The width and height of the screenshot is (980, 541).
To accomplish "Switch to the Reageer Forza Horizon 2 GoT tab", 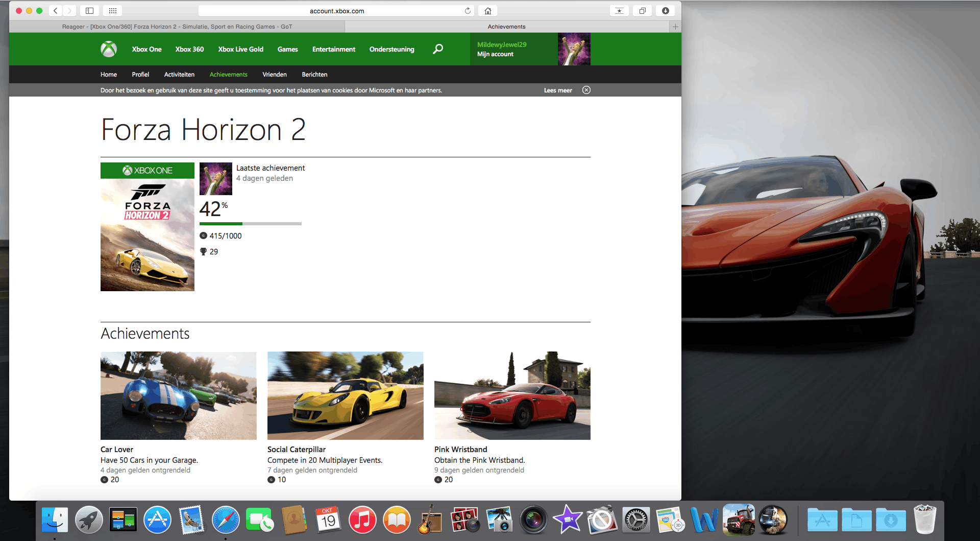I will click(x=177, y=27).
